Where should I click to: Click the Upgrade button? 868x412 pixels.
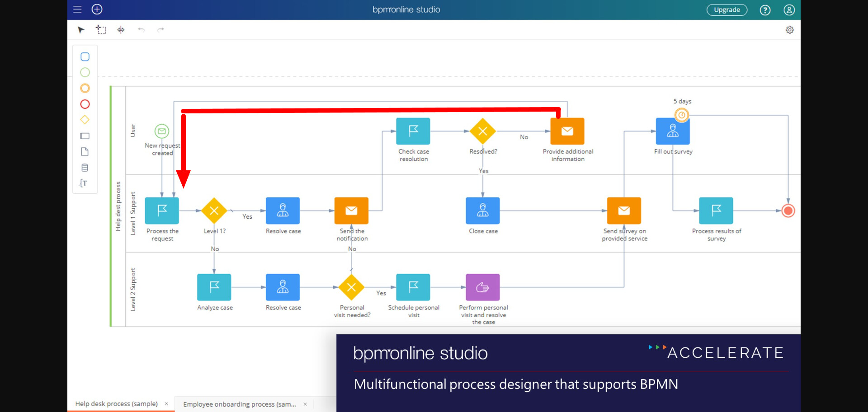[x=727, y=10]
